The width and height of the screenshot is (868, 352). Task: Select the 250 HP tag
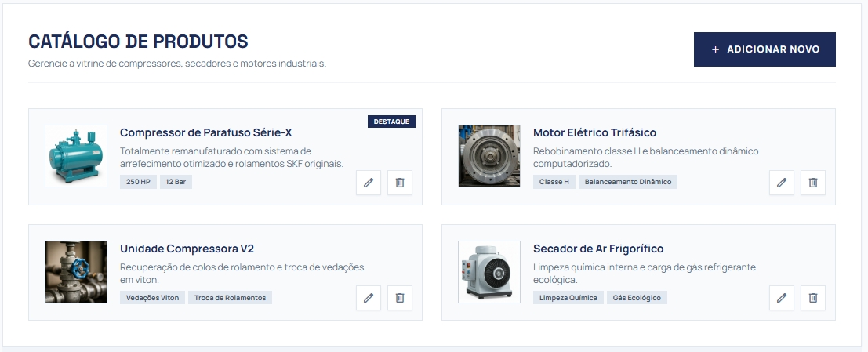tap(138, 182)
